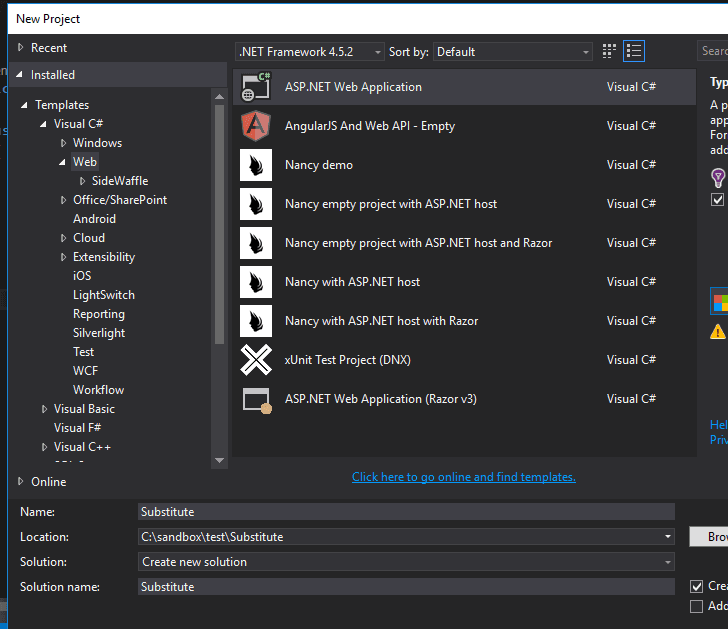Select the ASP.NET Web Application template icon
Image resolution: width=728 pixels, height=629 pixels.
[x=256, y=87]
